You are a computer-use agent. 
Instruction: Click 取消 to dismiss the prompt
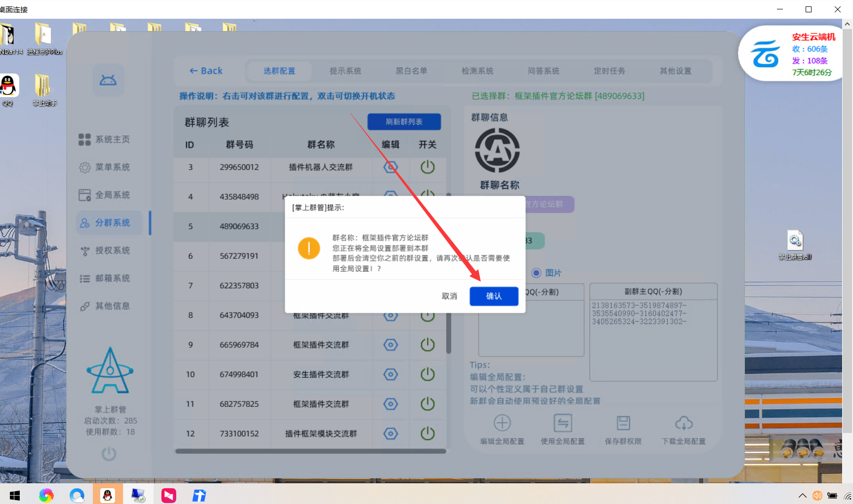449,296
